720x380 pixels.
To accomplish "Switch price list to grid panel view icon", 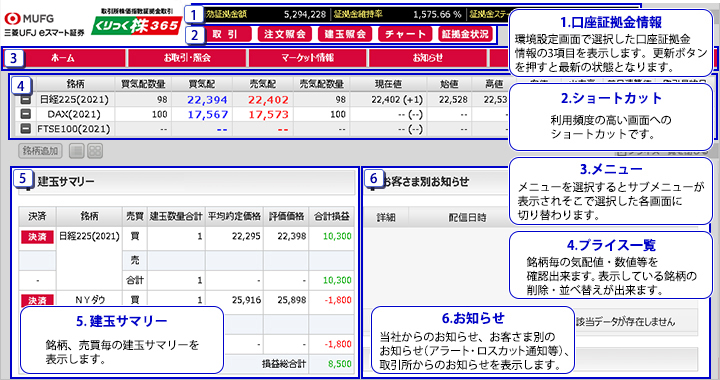I will [95, 151].
